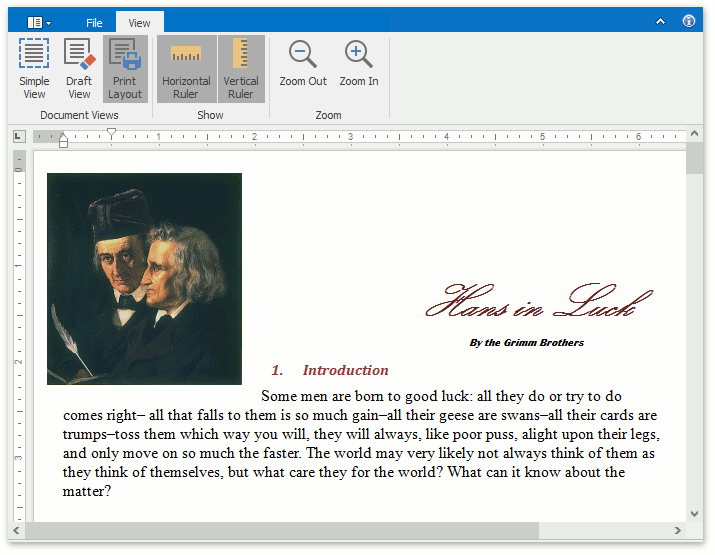Open the application menu dropdown
715x555 pixels.
click(39, 22)
